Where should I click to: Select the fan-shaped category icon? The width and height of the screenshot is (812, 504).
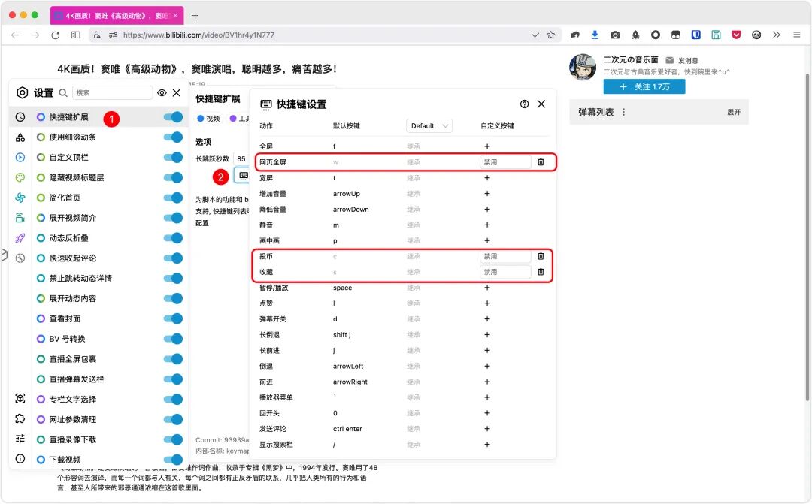point(20,198)
